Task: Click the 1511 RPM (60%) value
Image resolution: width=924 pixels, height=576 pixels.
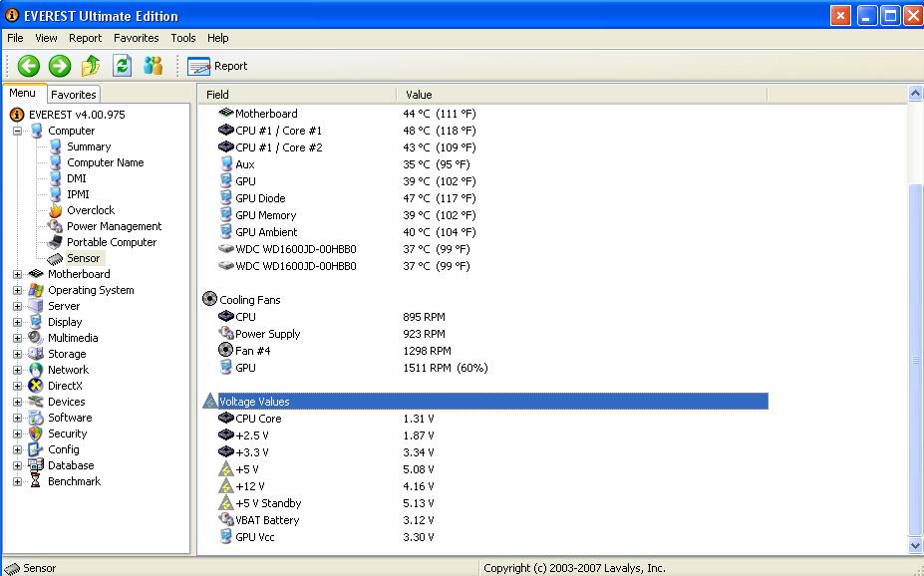Action: [x=446, y=368]
